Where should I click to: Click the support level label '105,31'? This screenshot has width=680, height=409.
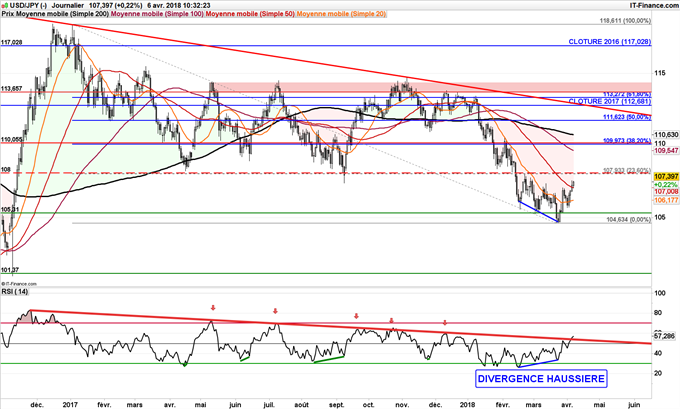pos(10,209)
